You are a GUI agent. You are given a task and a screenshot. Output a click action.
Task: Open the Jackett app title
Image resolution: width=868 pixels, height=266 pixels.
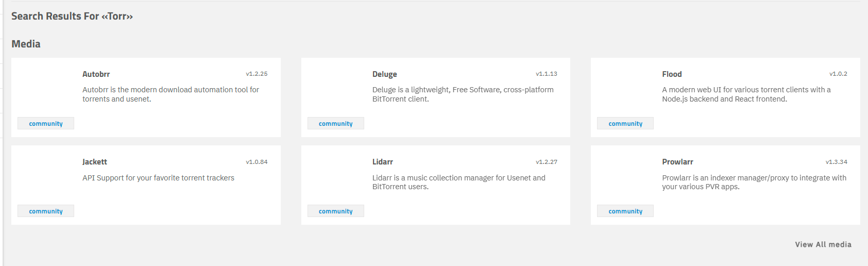(95, 162)
